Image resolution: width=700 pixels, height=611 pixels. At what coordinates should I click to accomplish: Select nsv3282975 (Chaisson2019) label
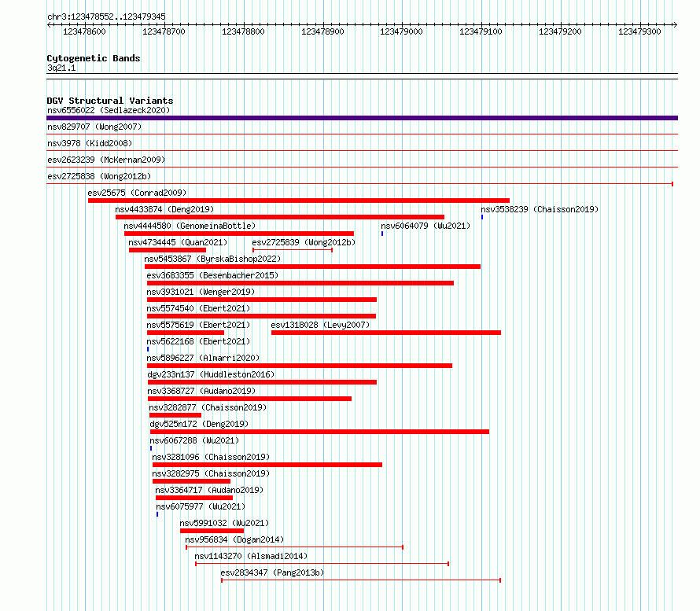[x=211, y=473]
